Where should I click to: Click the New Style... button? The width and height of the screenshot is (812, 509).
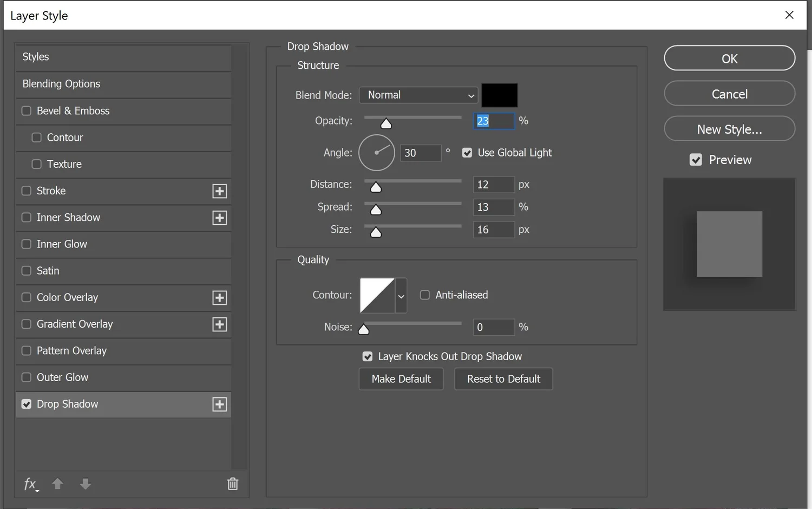pyautogui.click(x=729, y=129)
